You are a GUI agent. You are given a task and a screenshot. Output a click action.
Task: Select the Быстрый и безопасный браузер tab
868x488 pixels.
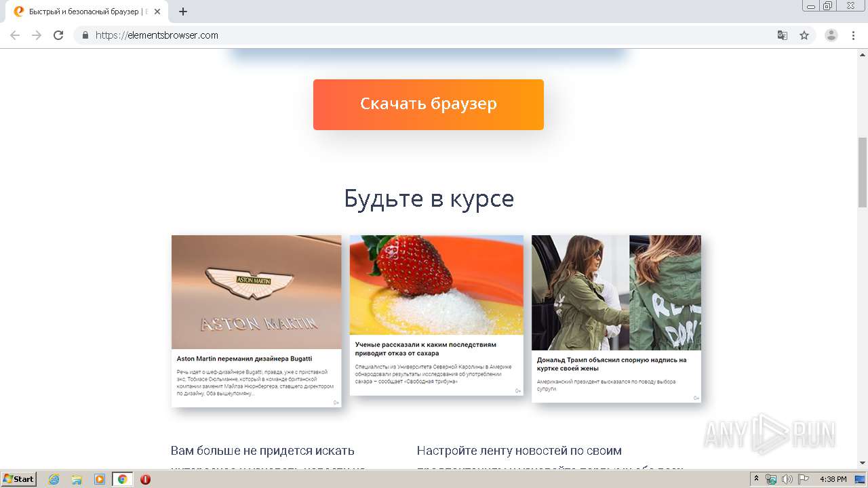85,12
